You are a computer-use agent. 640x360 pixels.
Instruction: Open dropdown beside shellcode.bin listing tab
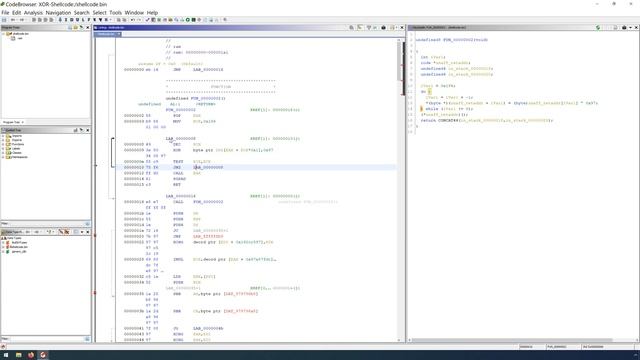click(119, 34)
